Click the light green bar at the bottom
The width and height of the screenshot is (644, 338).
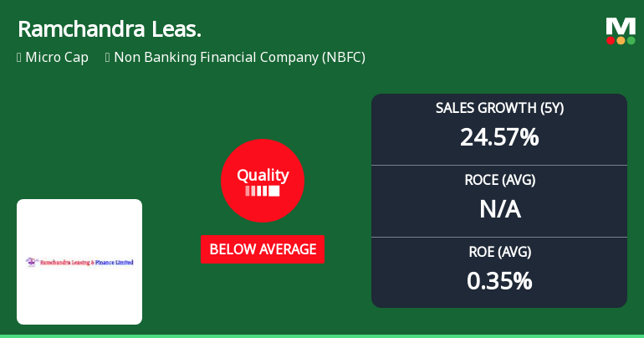click(322, 335)
